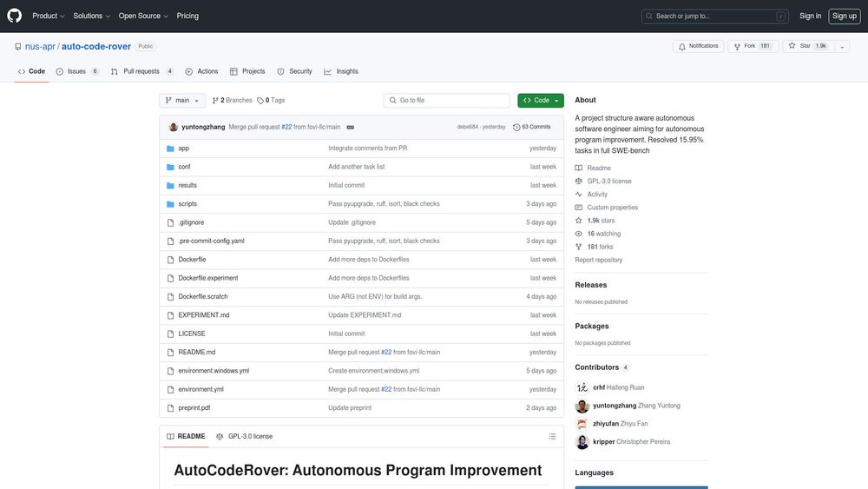Expand the Product menu in header
This screenshot has height=489, width=868.
(48, 16)
